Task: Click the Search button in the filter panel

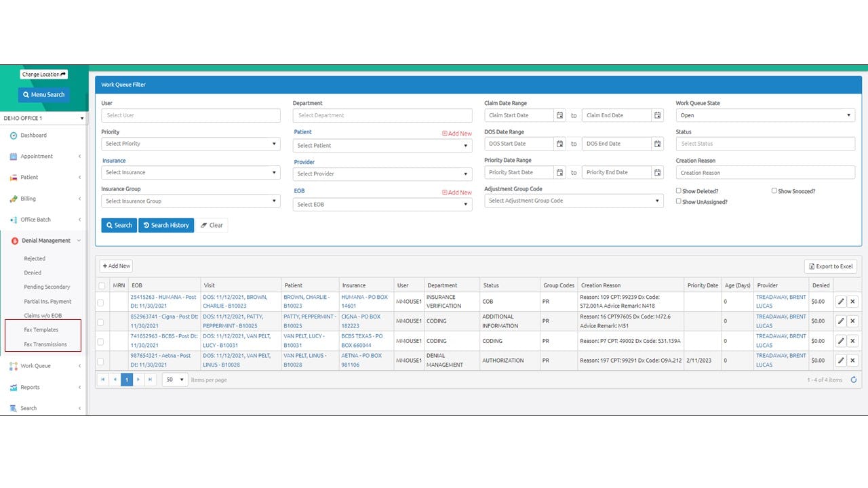Action: pos(119,225)
